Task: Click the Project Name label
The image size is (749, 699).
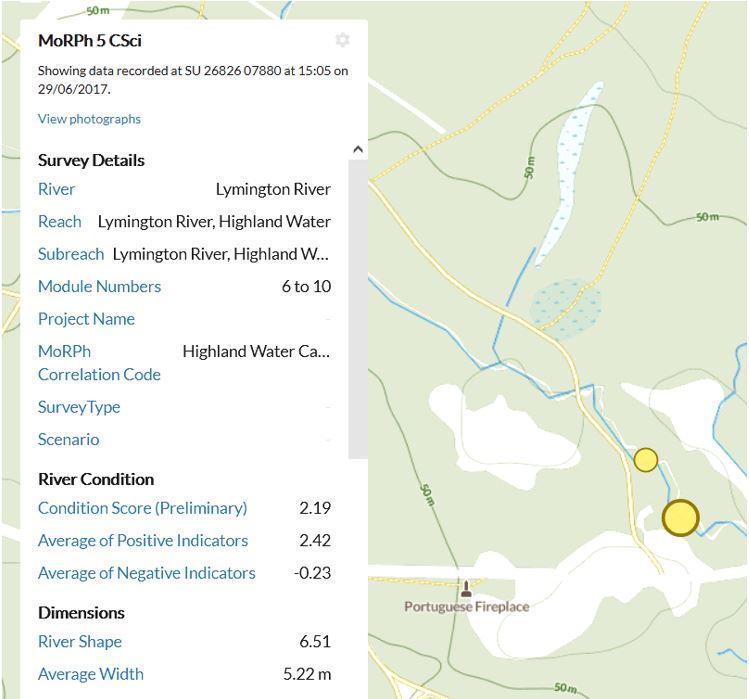Action: coord(86,319)
